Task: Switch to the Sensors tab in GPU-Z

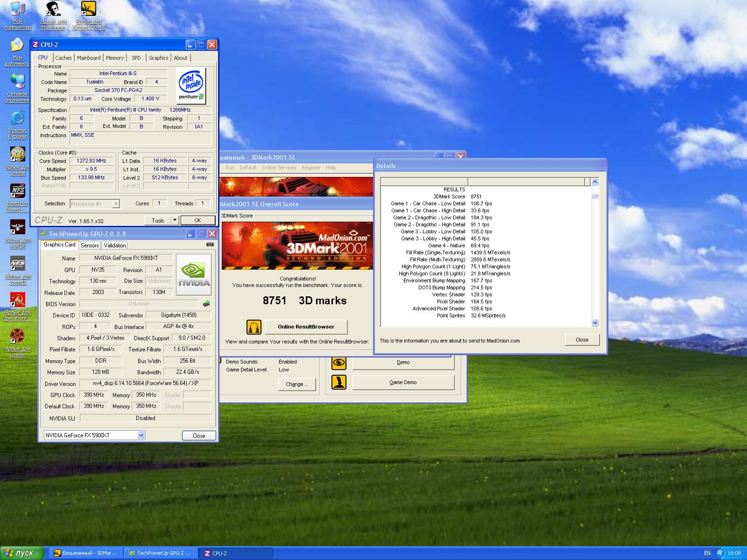Action: [90, 245]
